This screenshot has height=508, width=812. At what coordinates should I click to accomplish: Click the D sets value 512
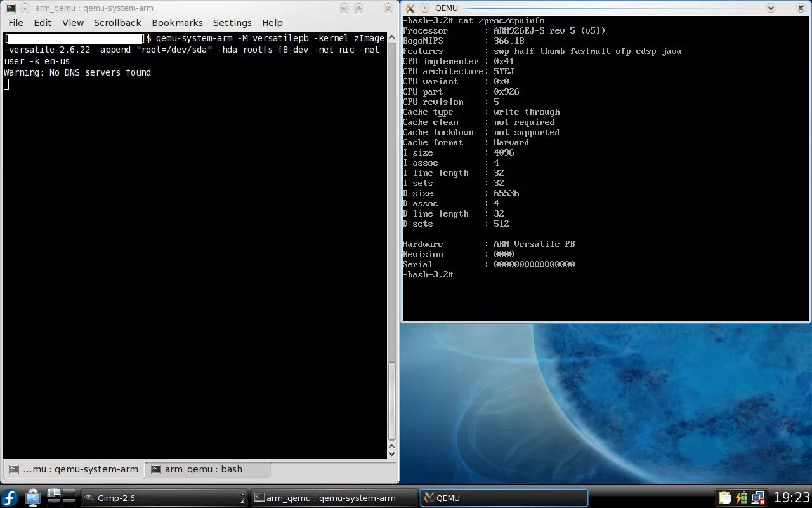tap(501, 224)
